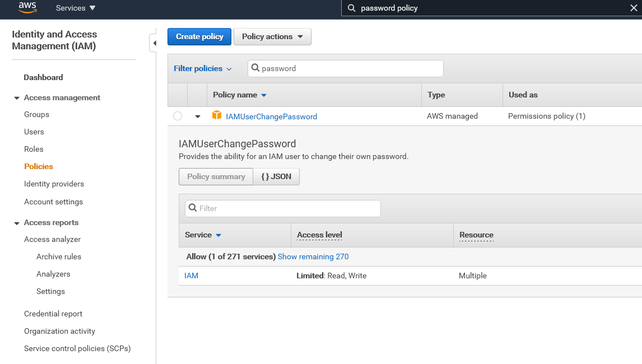Open Policies in the sidebar
Screen dimensions: 642x364
pyautogui.click(x=39, y=167)
